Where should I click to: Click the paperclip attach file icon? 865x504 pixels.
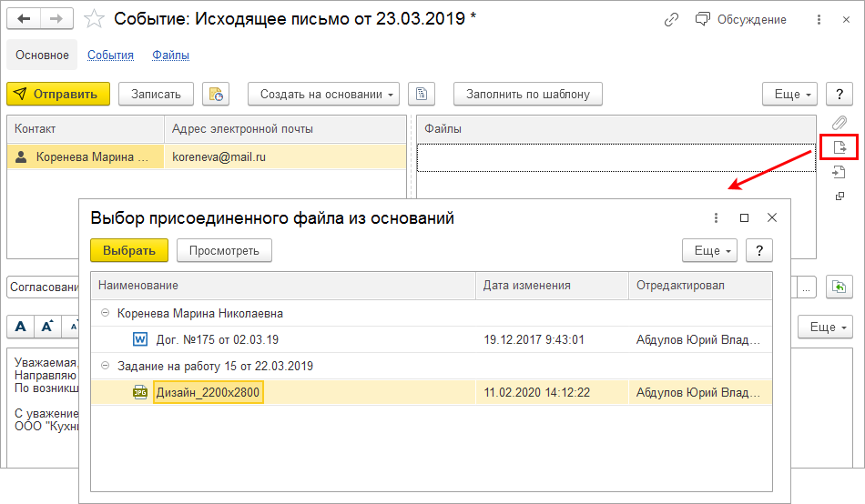840,123
